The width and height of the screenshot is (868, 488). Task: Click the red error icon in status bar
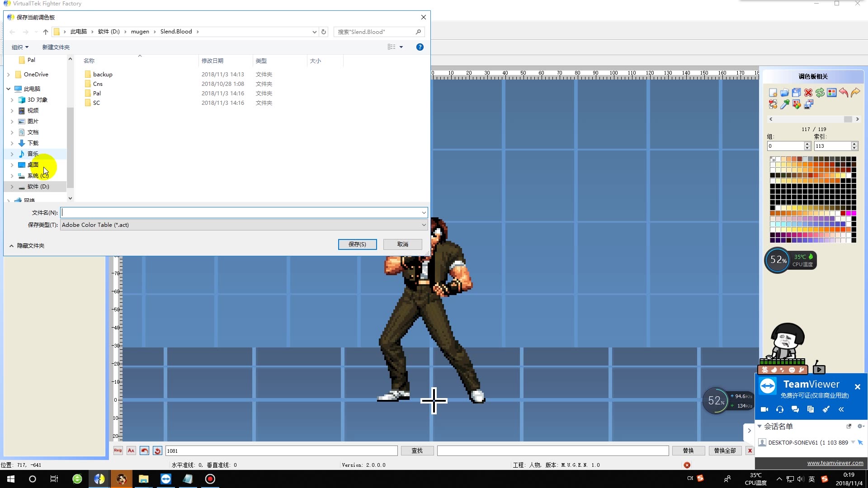point(687,465)
